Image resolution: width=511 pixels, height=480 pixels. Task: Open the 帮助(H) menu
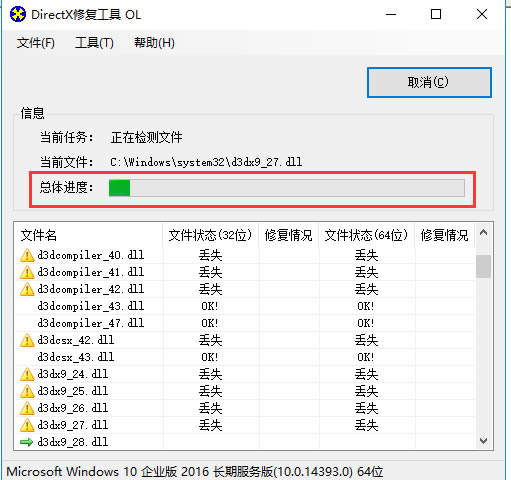pyautogui.click(x=154, y=43)
